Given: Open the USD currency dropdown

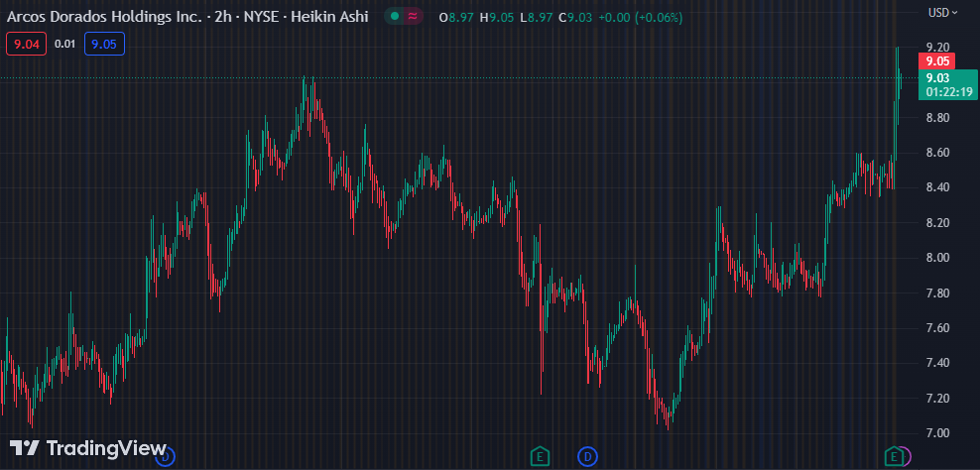Looking at the screenshot, I should [x=943, y=13].
